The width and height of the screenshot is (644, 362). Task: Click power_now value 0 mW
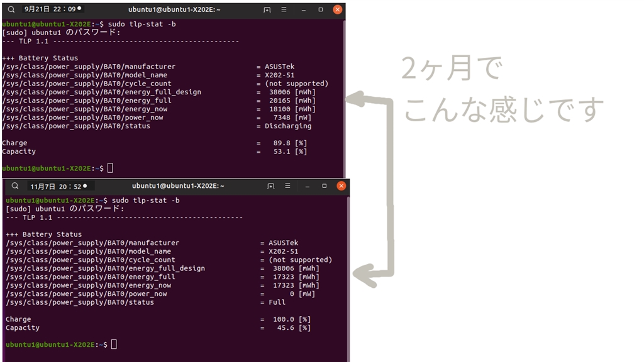click(x=303, y=294)
